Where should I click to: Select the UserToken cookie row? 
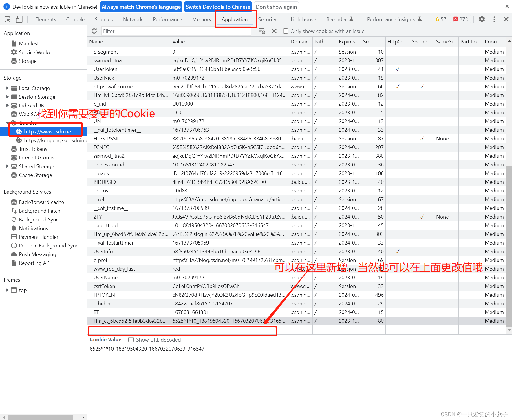297,69
